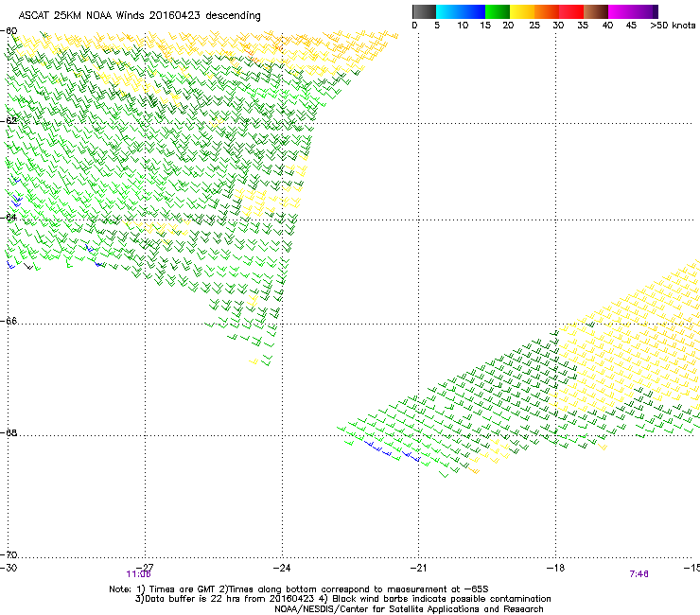Click the -30 longitude axis label

[9, 568]
